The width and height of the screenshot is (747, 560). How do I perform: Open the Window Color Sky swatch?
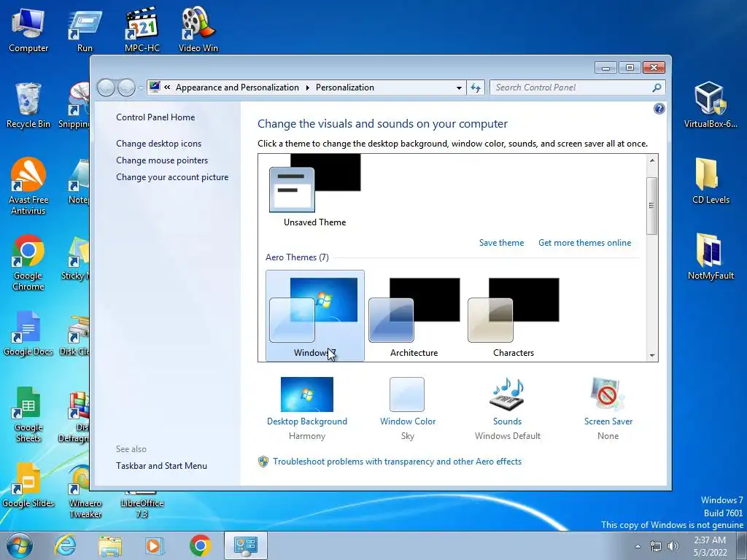pos(407,394)
